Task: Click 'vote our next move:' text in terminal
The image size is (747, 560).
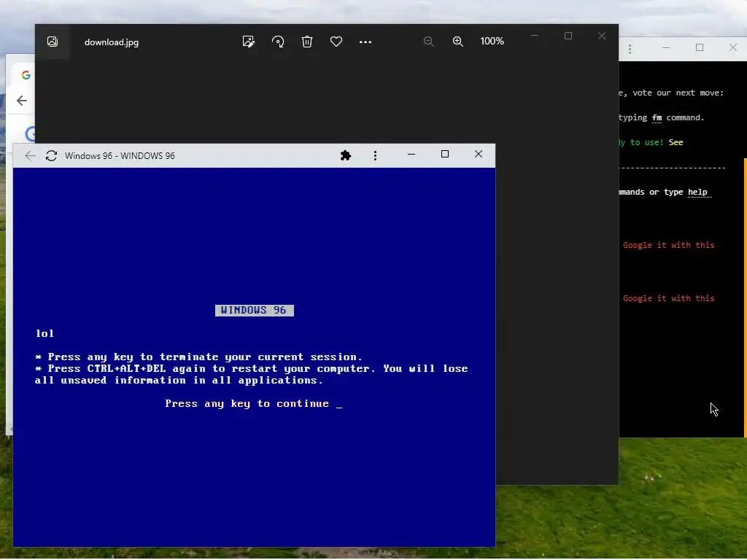Action: 678,93
